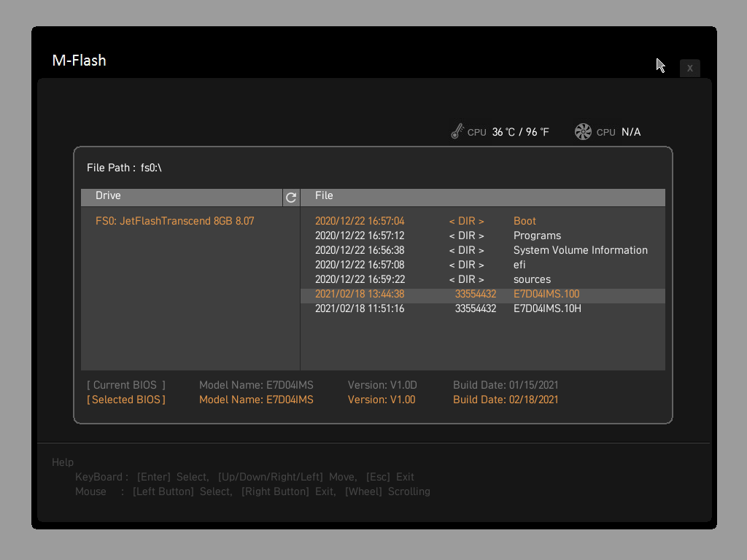Screen dimensions: 747x560
Task: Open the System Volume Information folder
Action: click(580, 250)
